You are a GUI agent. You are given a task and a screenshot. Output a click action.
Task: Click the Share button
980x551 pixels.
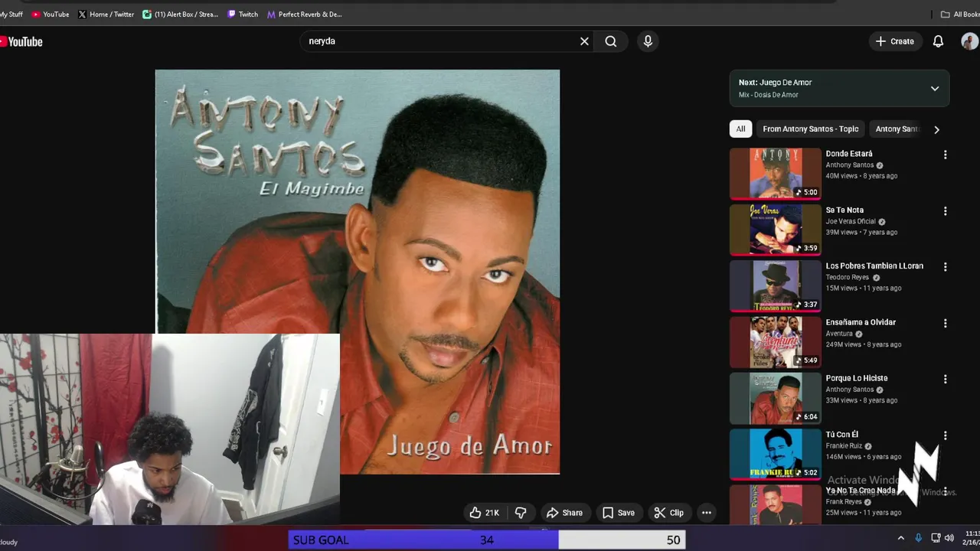pos(564,513)
